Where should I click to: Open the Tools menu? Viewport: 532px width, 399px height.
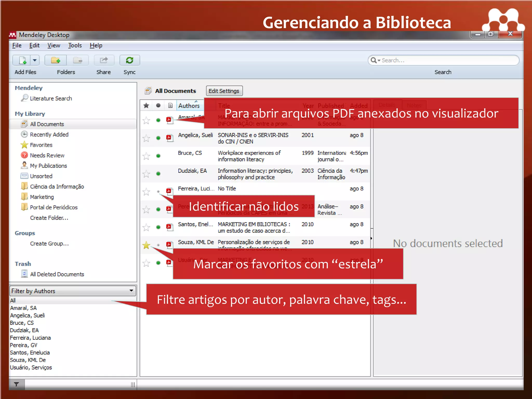(x=75, y=45)
